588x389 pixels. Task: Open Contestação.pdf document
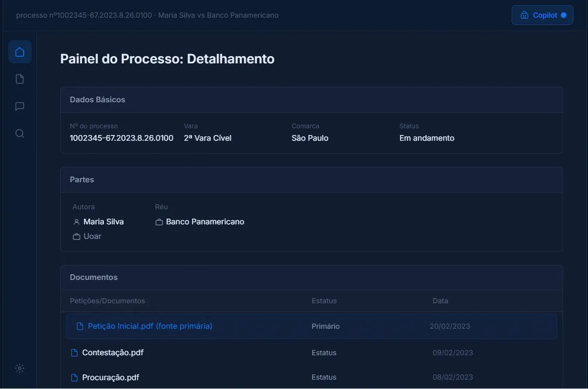click(x=113, y=353)
